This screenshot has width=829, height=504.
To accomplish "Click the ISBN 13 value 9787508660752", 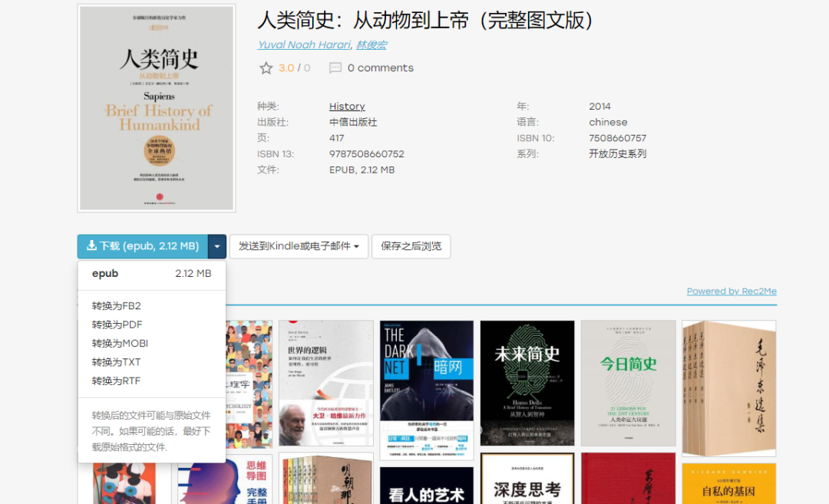I will (367, 153).
